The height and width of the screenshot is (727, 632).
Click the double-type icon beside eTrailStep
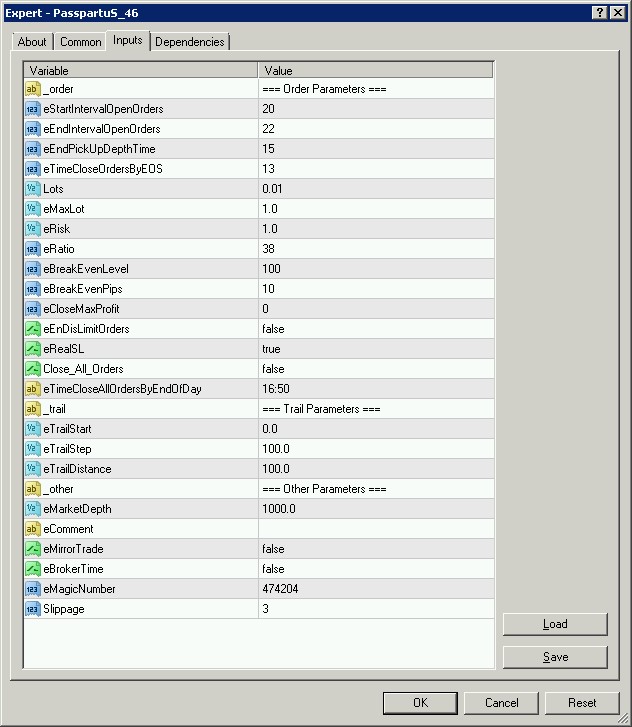click(32, 448)
